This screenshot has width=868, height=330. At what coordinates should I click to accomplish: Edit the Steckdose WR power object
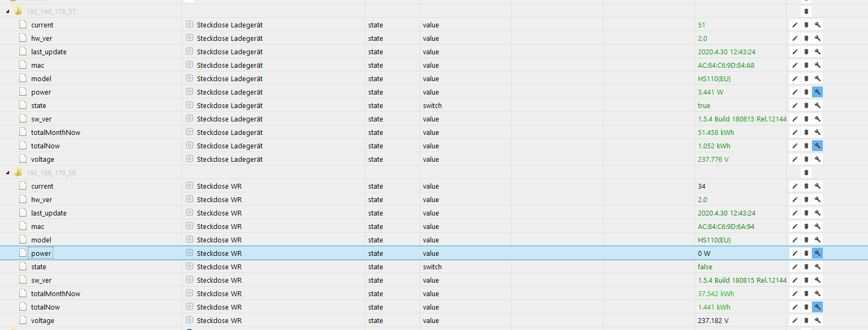[795, 253]
